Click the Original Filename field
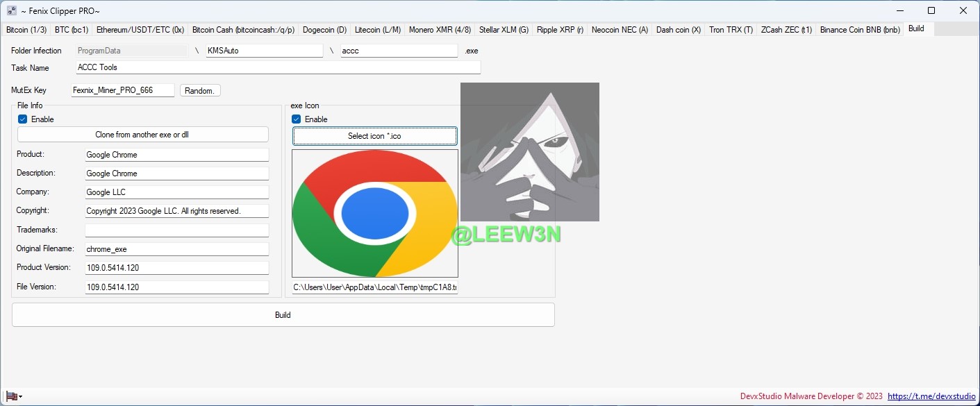The width and height of the screenshot is (980, 406). tap(176, 248)
